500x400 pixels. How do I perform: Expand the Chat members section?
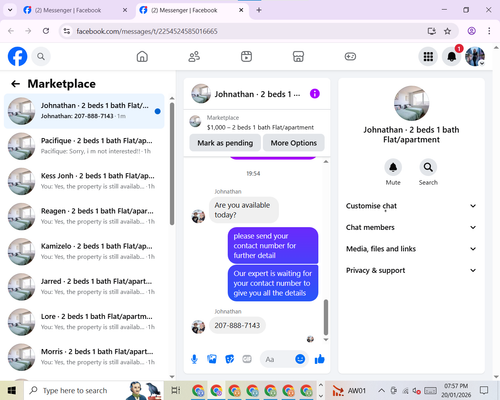(x=411, y=227)
